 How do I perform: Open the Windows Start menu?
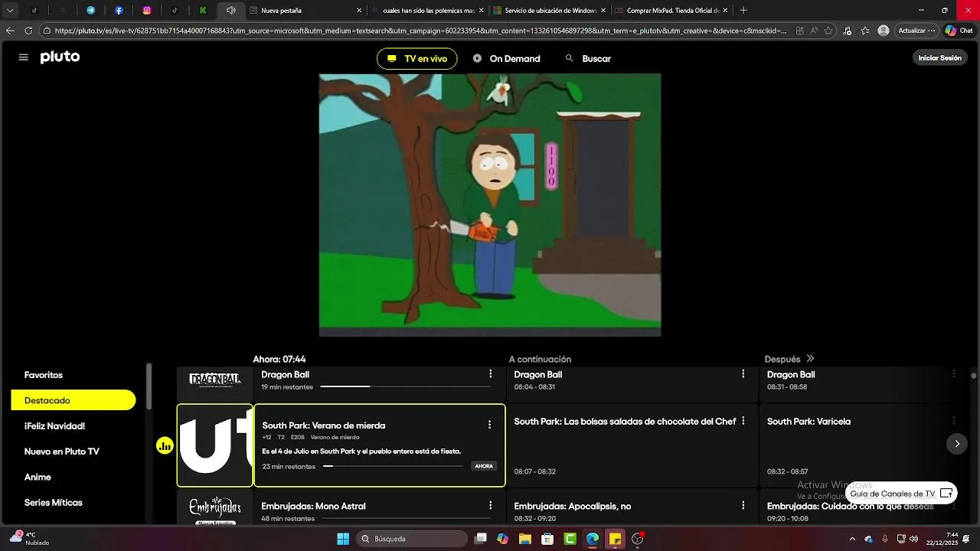pyautogui.click(x=343, y=539)
